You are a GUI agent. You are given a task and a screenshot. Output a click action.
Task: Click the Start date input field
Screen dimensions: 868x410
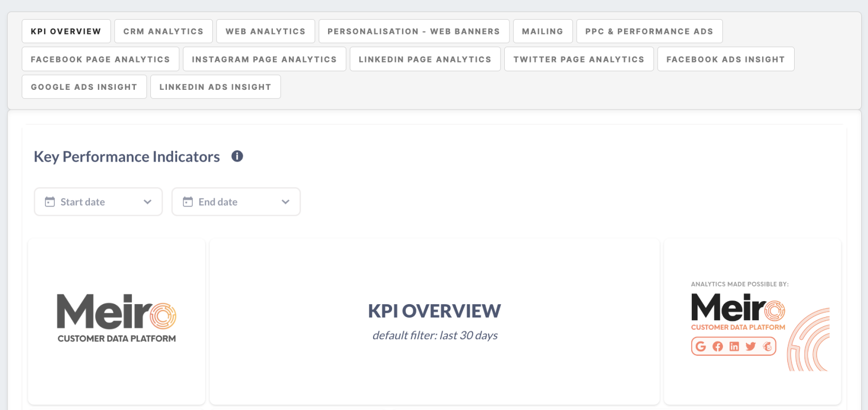pyautogui.click(x=98, y=202)
